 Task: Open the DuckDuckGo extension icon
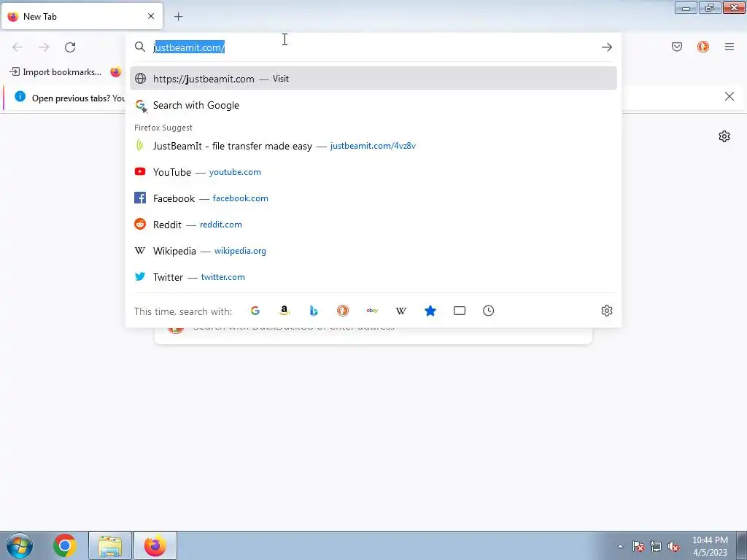click(703, 47)
